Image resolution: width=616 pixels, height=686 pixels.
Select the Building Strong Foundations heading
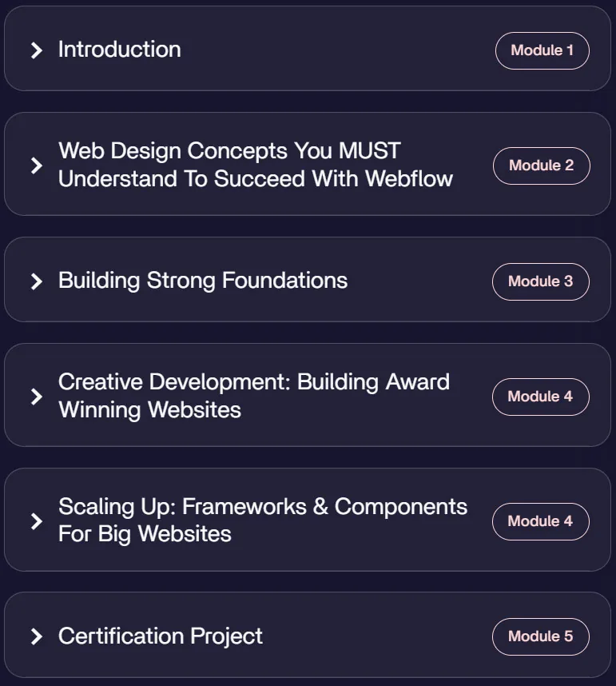[203, 281]
